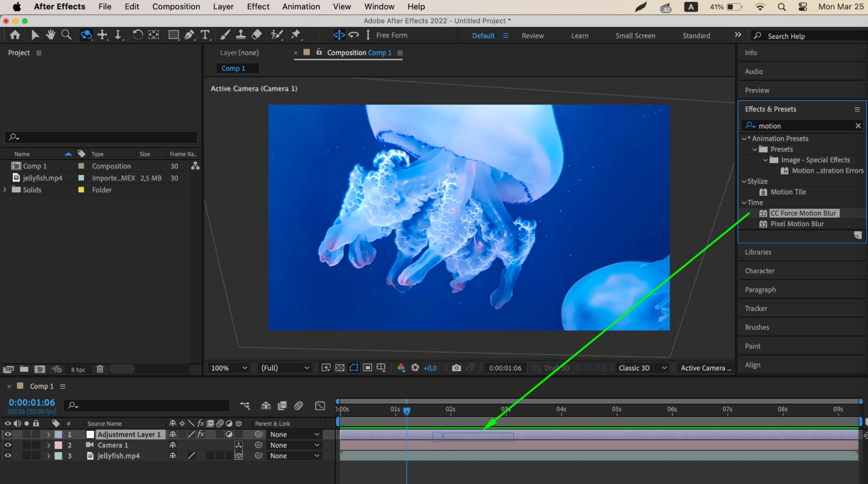Select the Rotation tool
This screenshot has height=484, width=868.
137,35
